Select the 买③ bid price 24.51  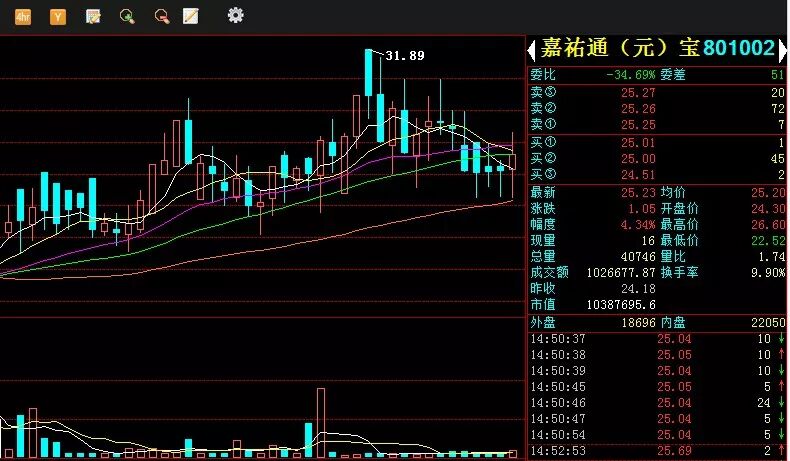[x=638, y=175]
